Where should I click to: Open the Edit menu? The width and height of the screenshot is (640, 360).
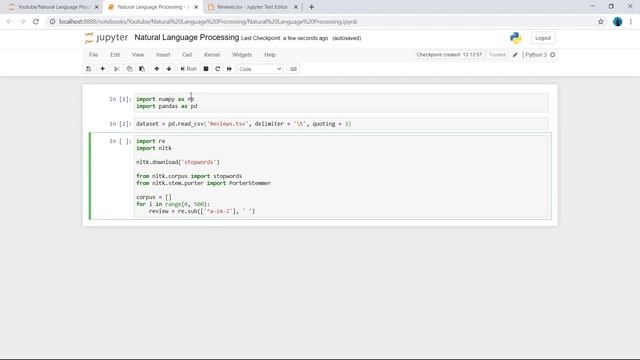(115, 55)
